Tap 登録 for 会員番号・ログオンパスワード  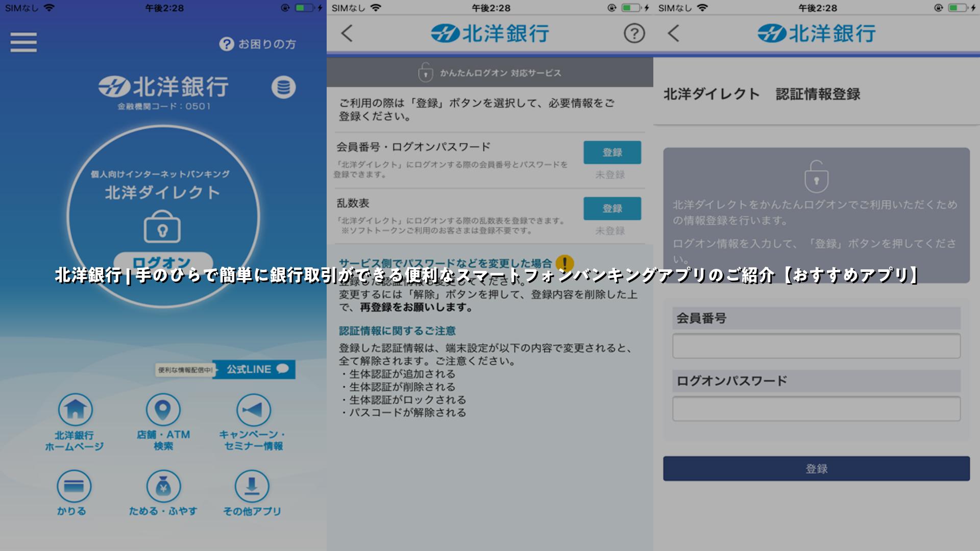pos(612,153)
